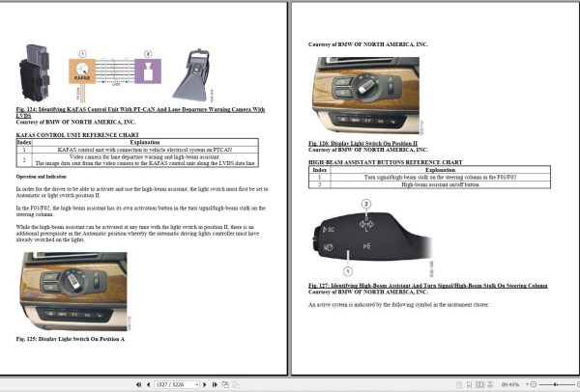The height and width of the screenshot is (392, 580).
Task: Click the cell 'High-beam assistant on/off button'
Action: [440, 184]
